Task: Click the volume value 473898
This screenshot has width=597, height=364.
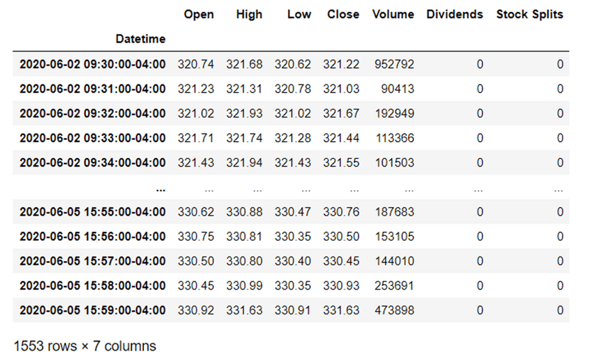Action: pyautogui.click(x=394, y=311)
